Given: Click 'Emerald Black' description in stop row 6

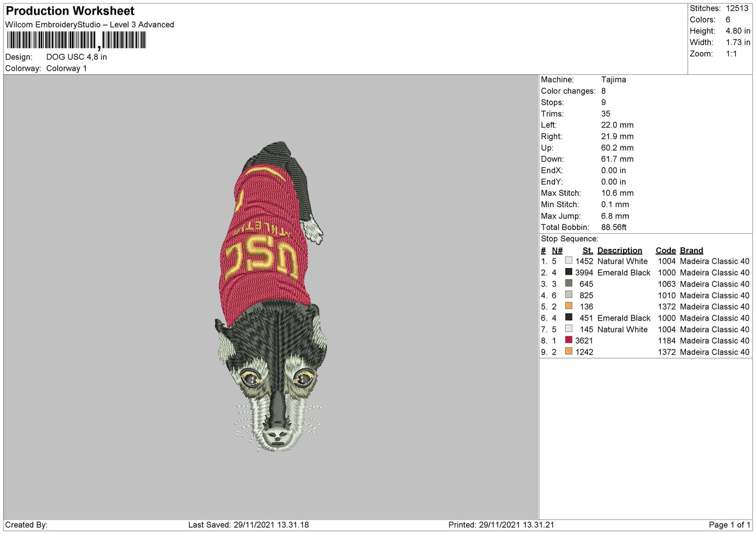Looking at the screenshot, I should 624,318.
